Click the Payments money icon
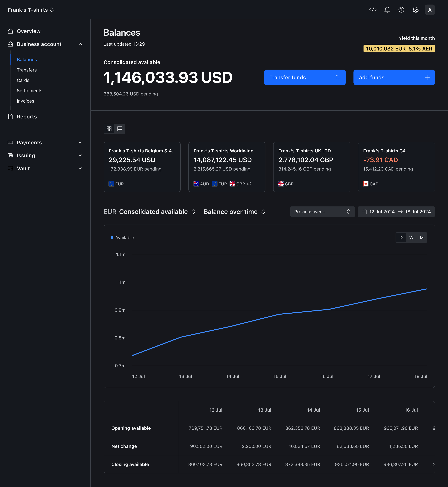The height and width of the screenshot is (487, 448). pyautogui.click(x=10, y=143)
